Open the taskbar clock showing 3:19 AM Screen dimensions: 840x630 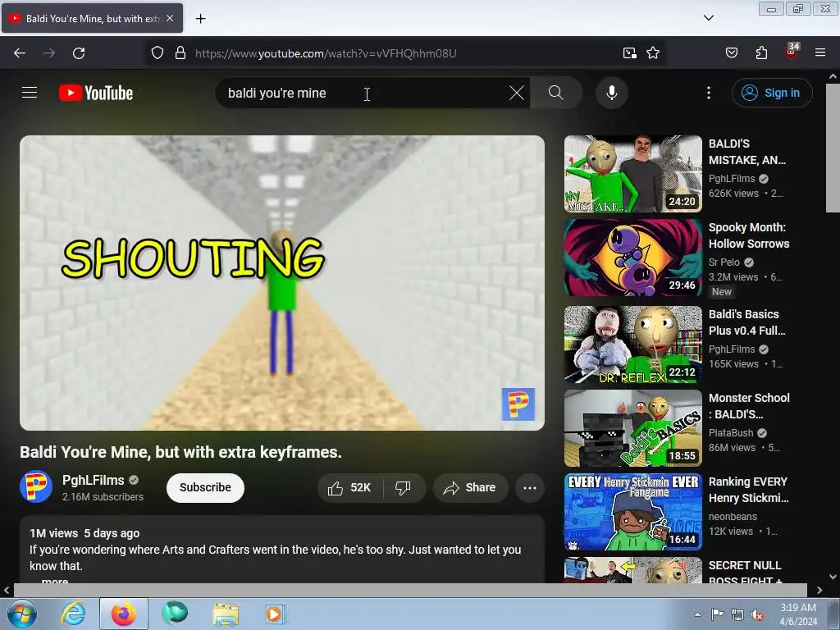point(798,614)
